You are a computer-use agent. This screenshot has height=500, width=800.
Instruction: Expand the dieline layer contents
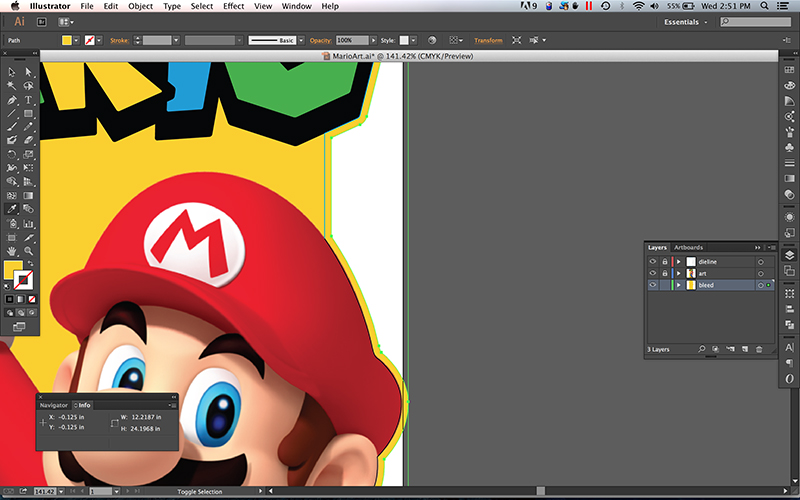[679, 261]
